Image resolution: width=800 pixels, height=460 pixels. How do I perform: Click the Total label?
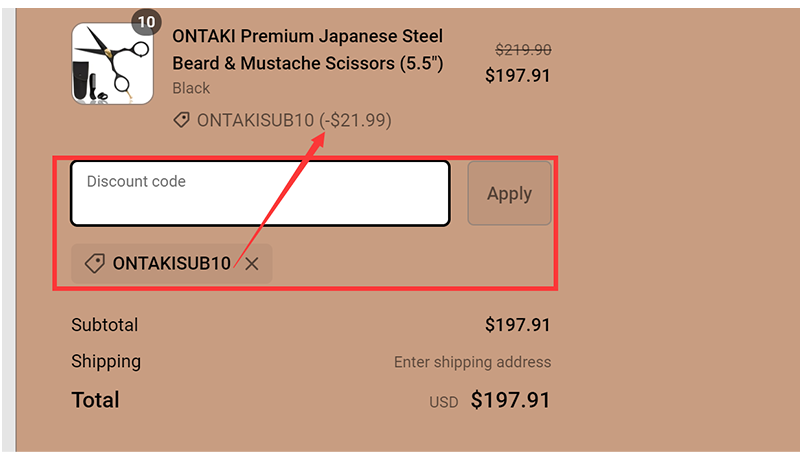[x=95, y=400]
